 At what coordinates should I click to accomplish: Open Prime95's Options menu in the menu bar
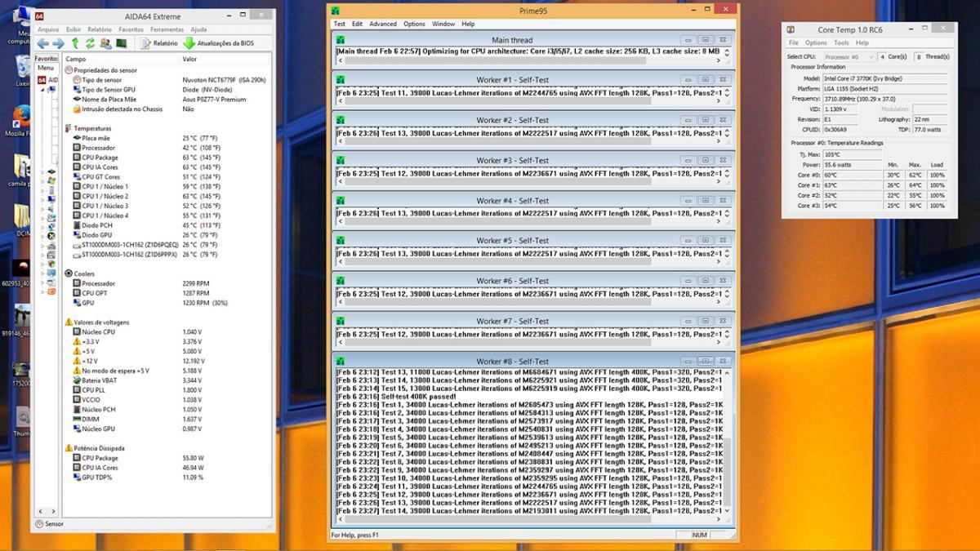coord(414,24)
